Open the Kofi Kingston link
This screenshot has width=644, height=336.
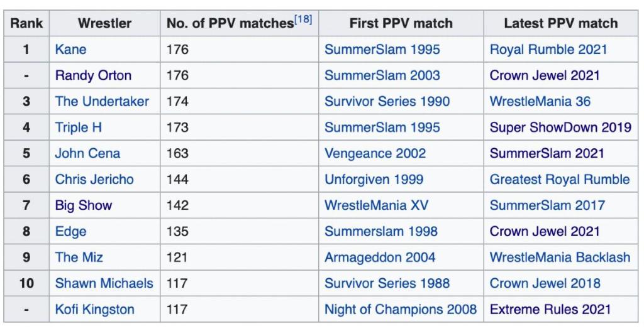pos(94,309)
